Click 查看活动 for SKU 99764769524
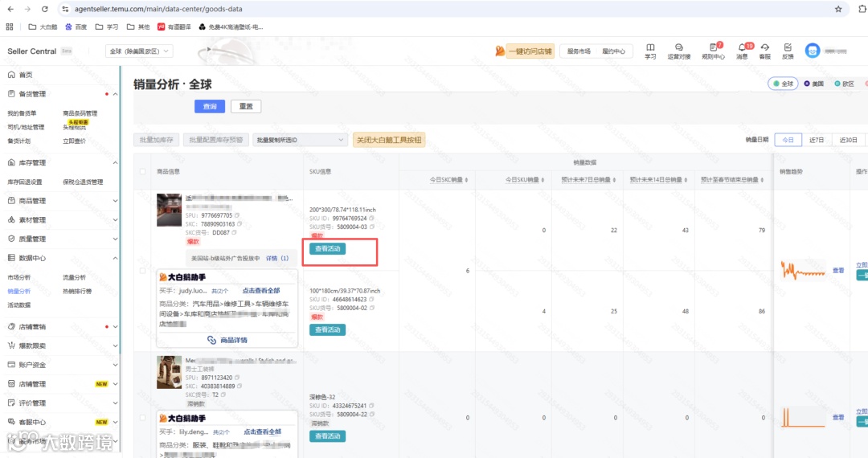Viewport: 868px width, 458px height. coord(328,249)
